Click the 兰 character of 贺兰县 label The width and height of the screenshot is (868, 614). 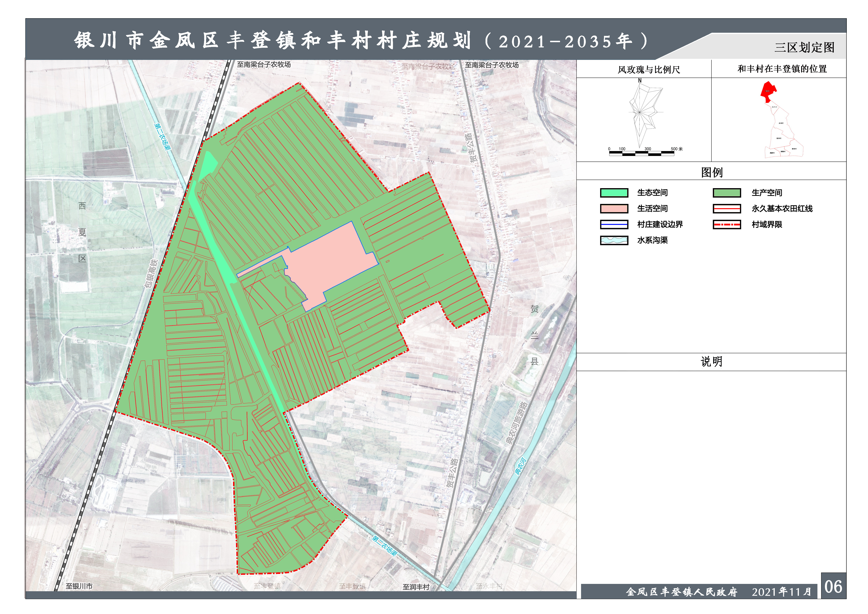point(534,335)
